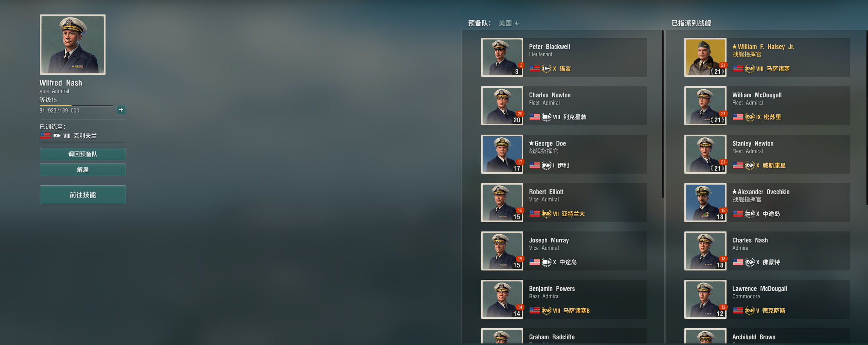
Task: Select Stanley Newton's commander entry
Action: 767,154
